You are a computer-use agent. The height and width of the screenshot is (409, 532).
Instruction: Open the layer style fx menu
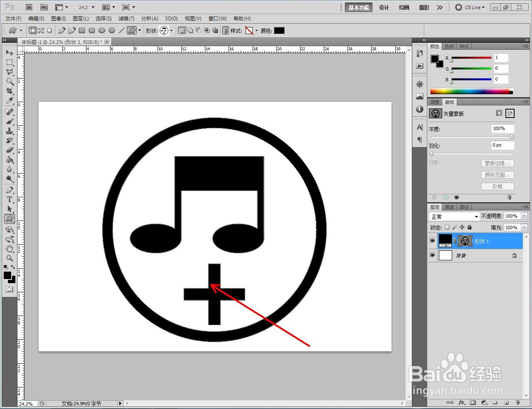(x=461, y=402)
